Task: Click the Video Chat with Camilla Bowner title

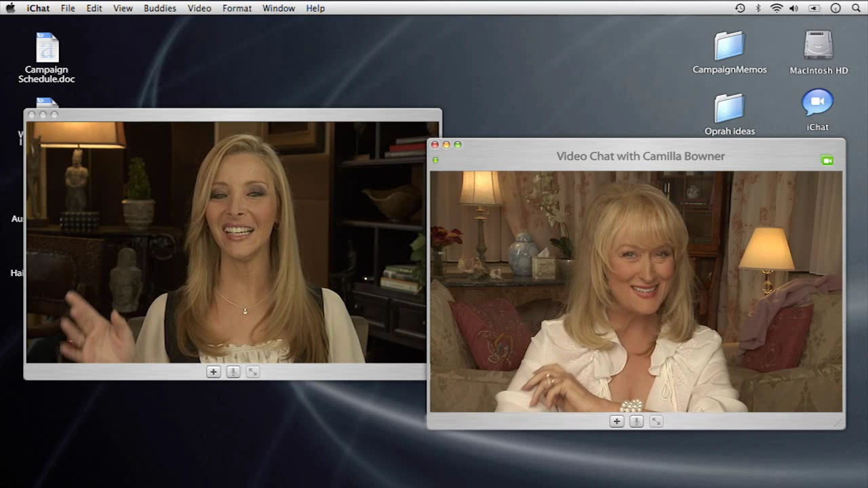Action: point(641,156)
